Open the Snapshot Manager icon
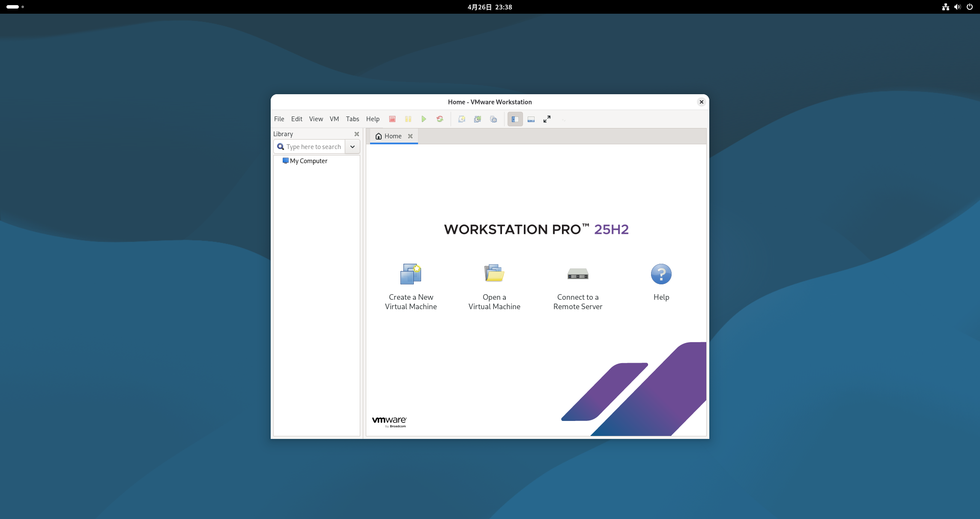 tap(493, 119)
